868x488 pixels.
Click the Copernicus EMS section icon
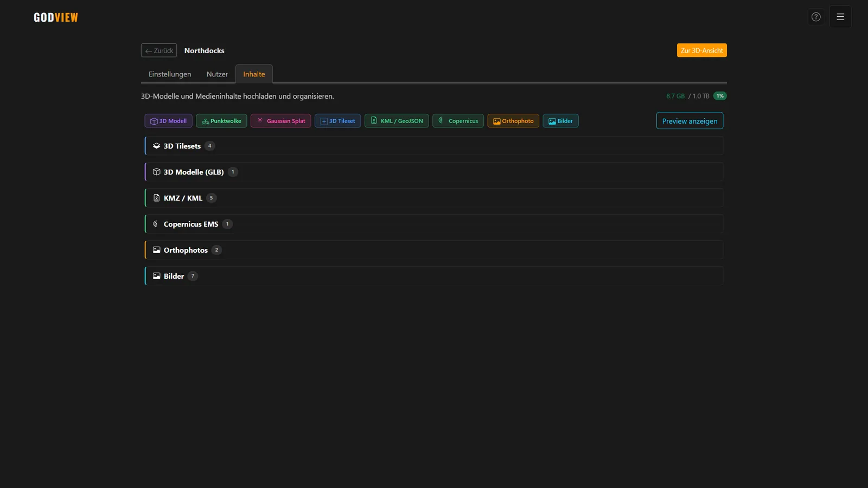[x=156, y=224]
